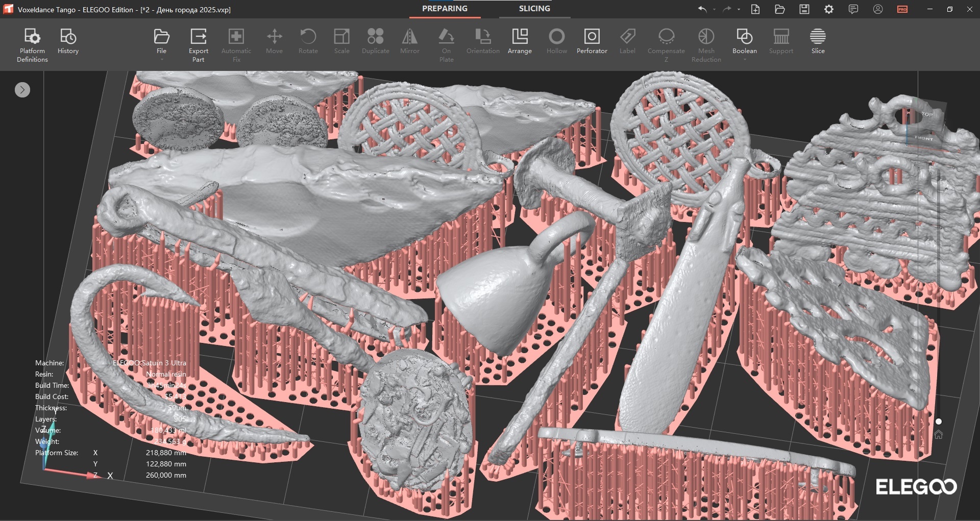The width and height of the screenshot is (980, 521).
Task: Click the Mirror tool
Action: pos(409,41)
